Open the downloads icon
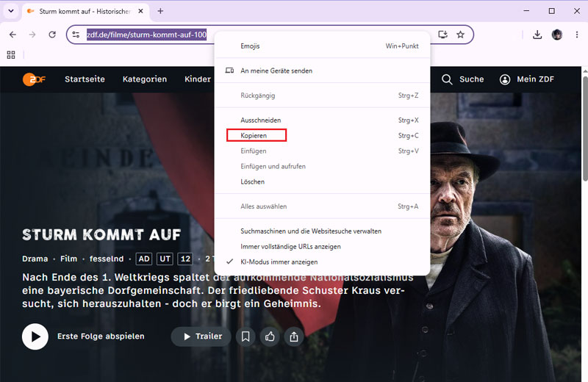The image size is (588, 382). coord(537,35)
